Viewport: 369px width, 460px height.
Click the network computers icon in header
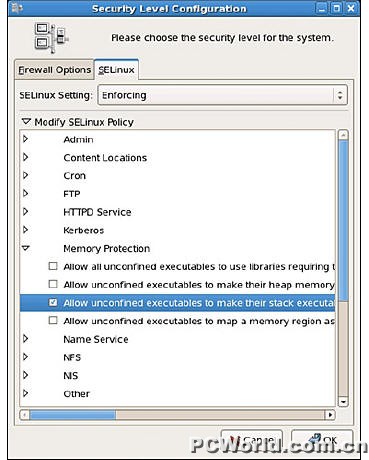point(51,38)
